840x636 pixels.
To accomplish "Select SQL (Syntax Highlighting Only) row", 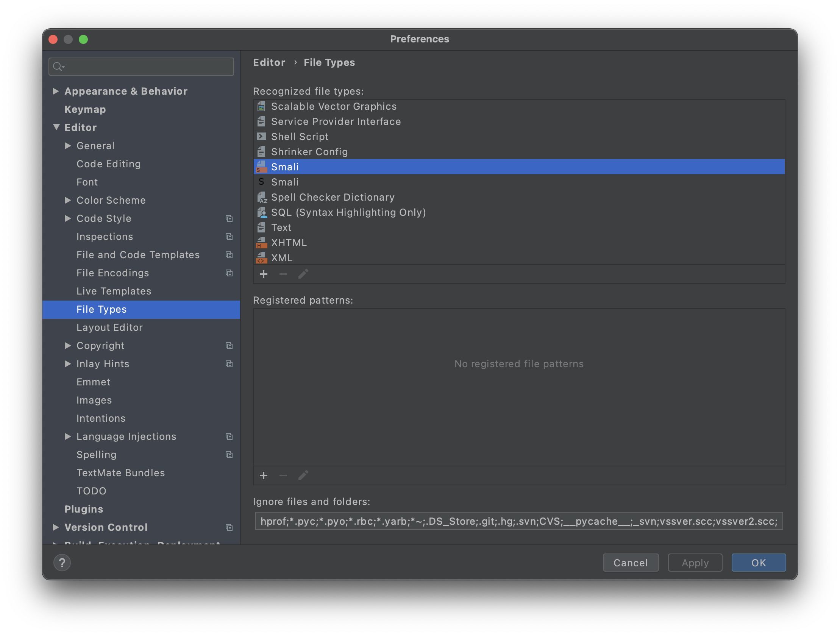I will [x=519, y=213].
